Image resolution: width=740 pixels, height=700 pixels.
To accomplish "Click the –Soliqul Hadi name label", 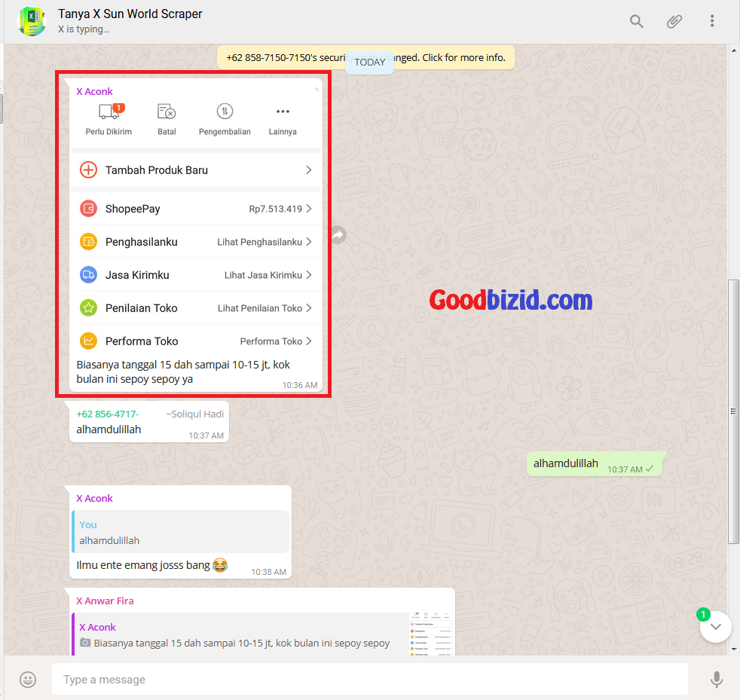I will (x=195, y=414).
